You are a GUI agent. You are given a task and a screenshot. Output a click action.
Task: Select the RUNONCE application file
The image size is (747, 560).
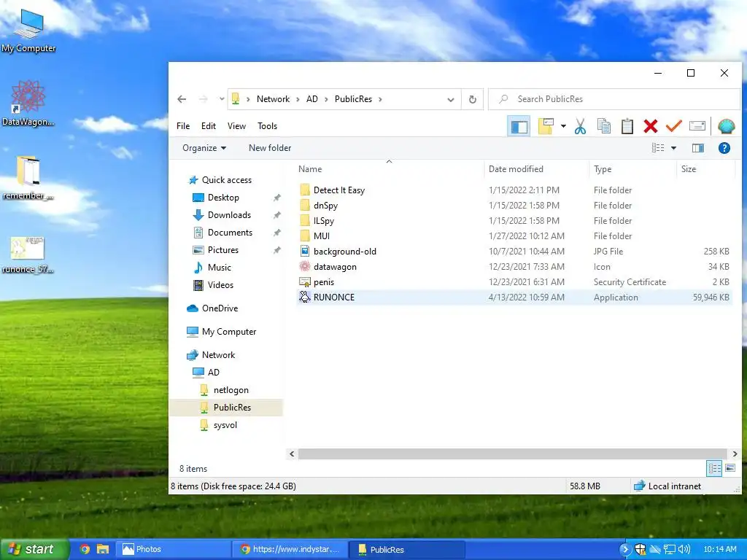514,297
